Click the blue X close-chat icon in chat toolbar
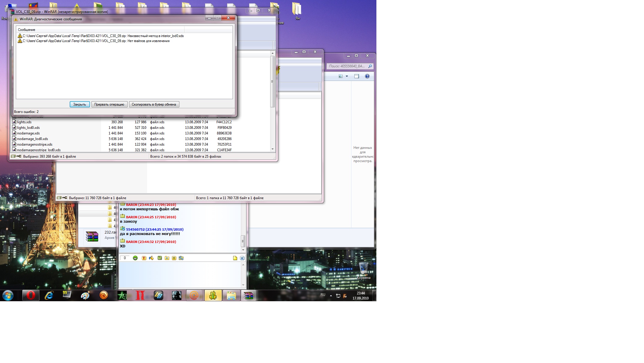Viewport: 644px width, 363px height. coord(242,258)
